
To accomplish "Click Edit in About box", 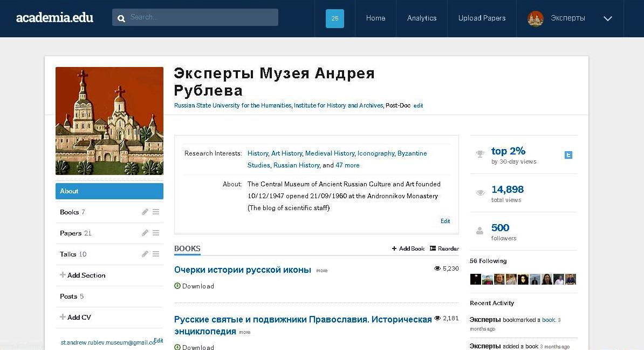I will 445,221.
